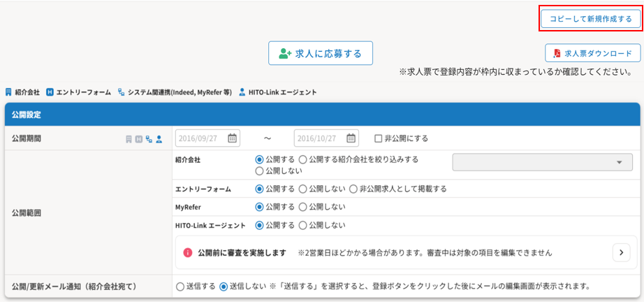Click the 紹介会社 legend icon
The width and height of the screenshot is (644, 304).
click(x=8, y=92)
